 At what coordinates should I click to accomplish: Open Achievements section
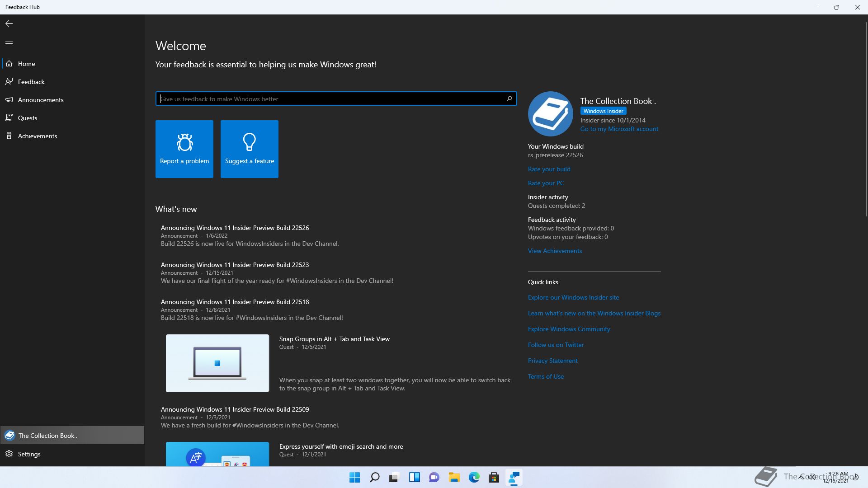point(72,136)
